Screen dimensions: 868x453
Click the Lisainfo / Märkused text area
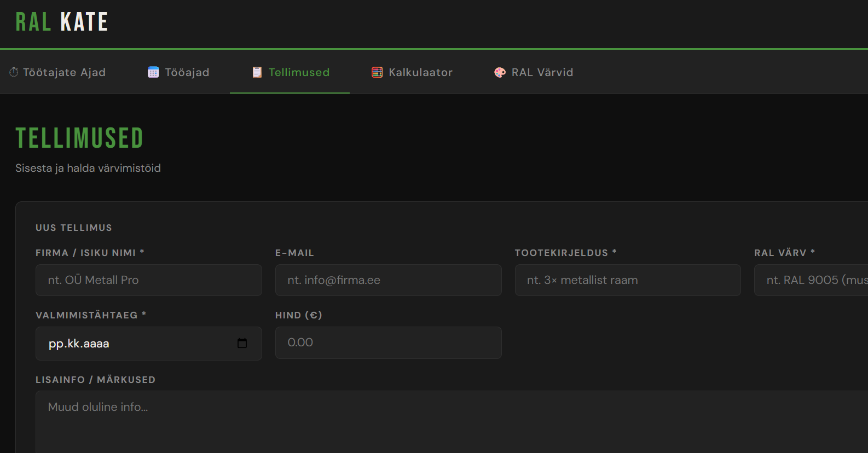coord(452,422)
